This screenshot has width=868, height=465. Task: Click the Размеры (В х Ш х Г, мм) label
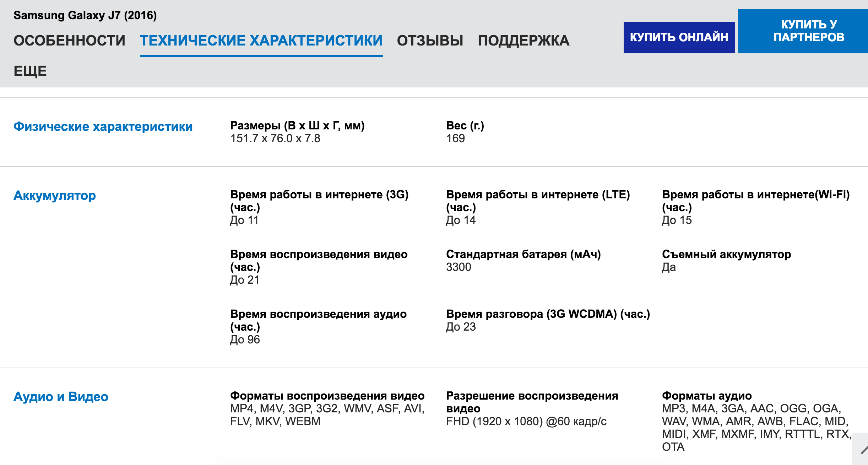pyautogui.click(x=297, y=125)
